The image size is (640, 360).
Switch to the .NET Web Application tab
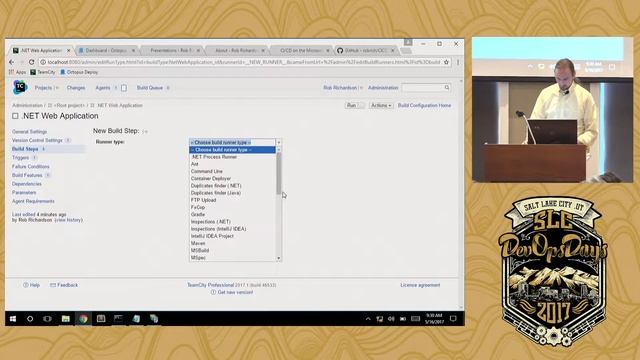coord(41,51)
